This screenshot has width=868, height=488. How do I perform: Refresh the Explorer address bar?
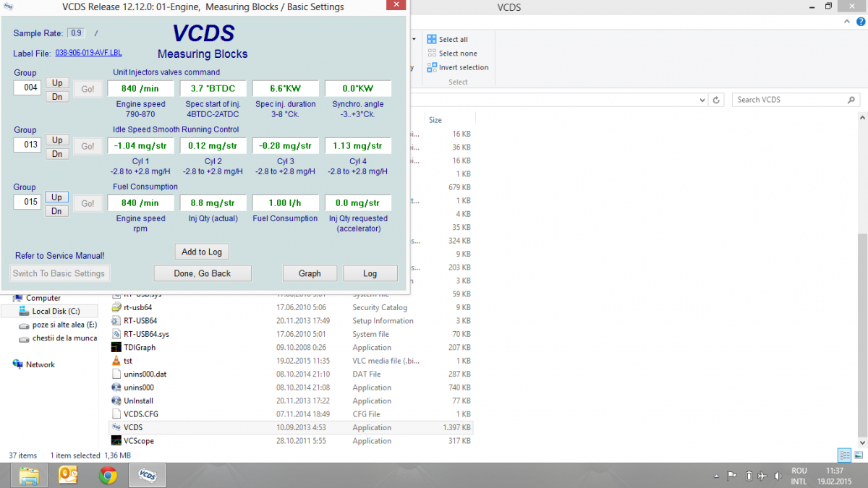[716, 100]
